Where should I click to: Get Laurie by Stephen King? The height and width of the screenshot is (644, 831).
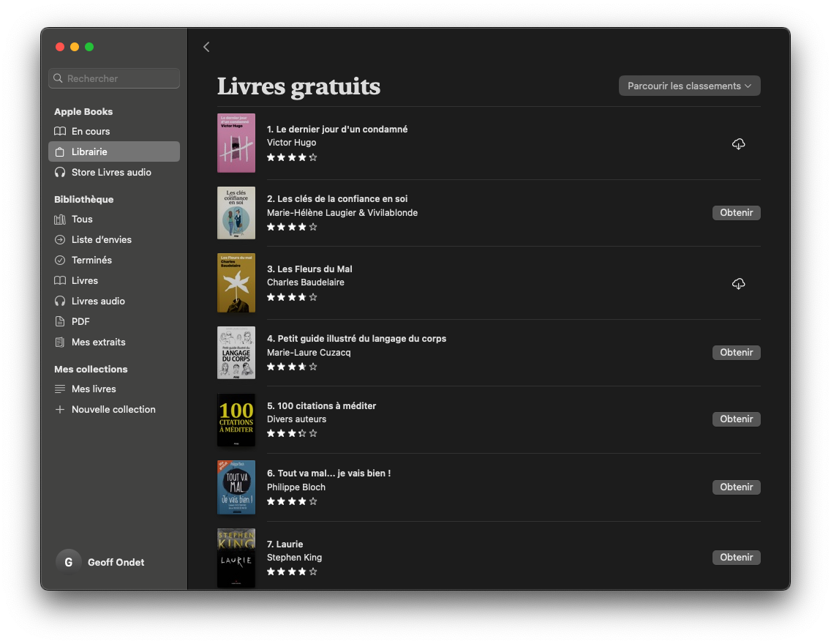click(x=736, y=557)
